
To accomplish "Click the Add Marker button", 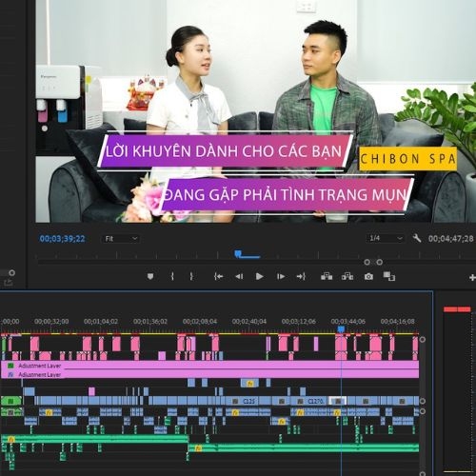I will click(x=150, y=276).
